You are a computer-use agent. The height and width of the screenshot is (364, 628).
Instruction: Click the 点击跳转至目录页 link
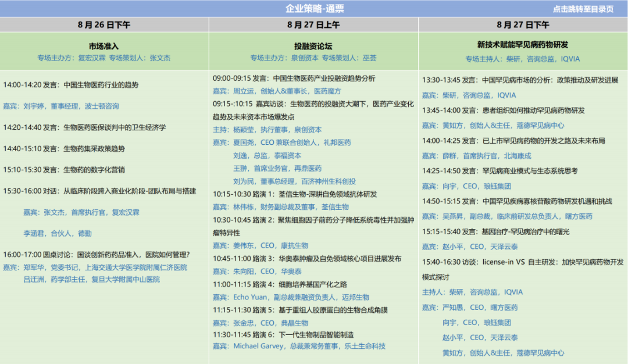pos(583,9)
